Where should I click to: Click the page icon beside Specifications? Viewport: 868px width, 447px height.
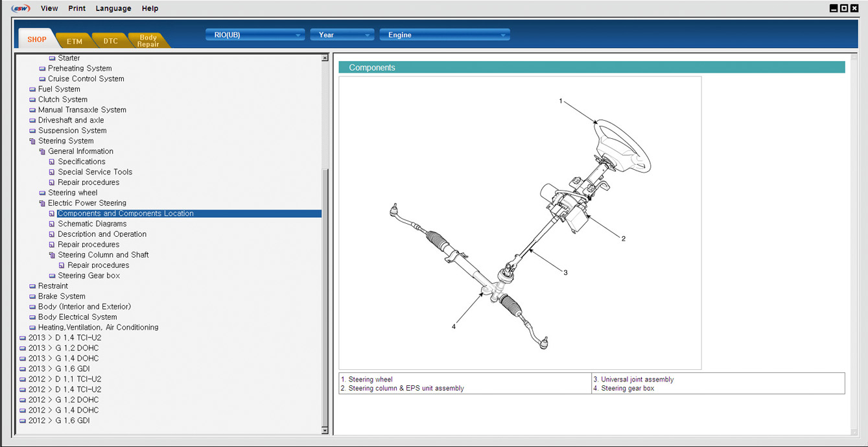pos(52,162)
